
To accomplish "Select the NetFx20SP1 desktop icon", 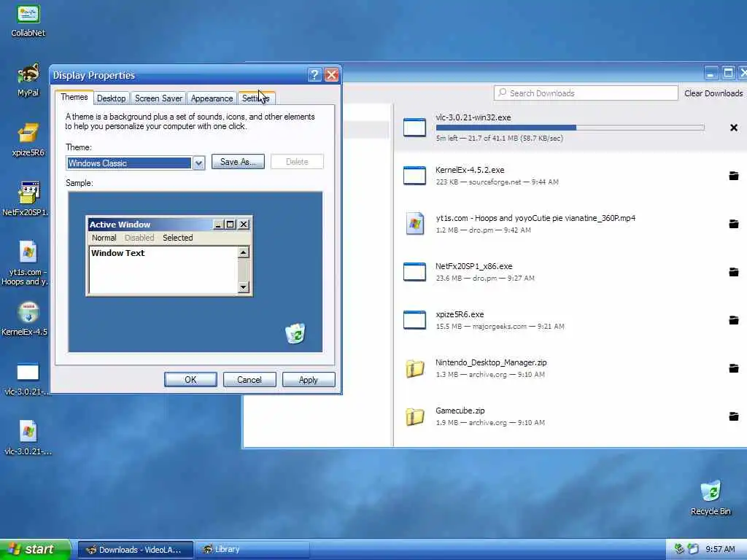I will (x=26, y=199).
